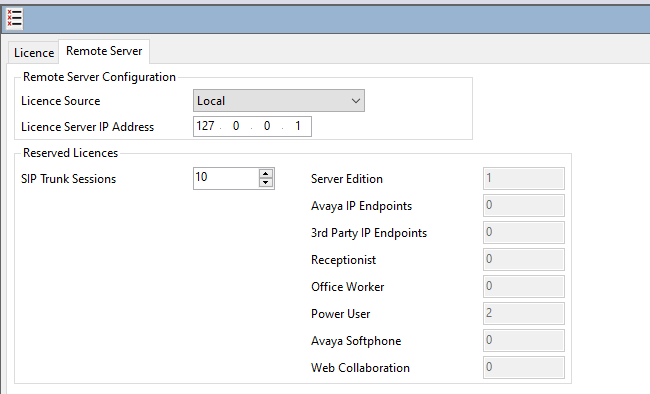
Task: Click the 'Office Worker' label text
Action: click(x=348, y=287)
